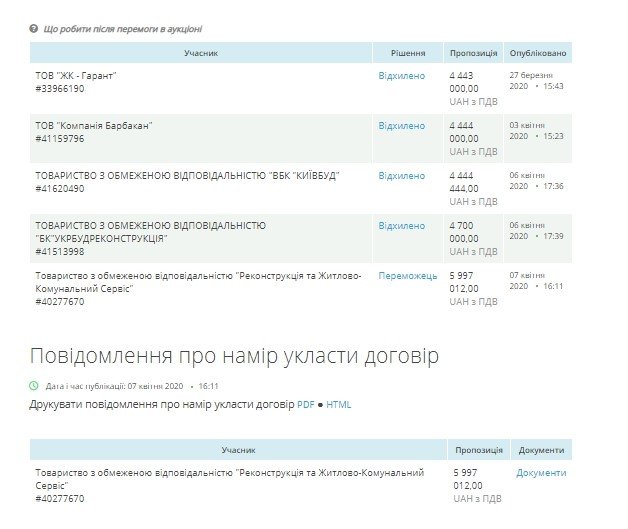
Task: Click the green clock publication date icon
Action: point(34,386)
